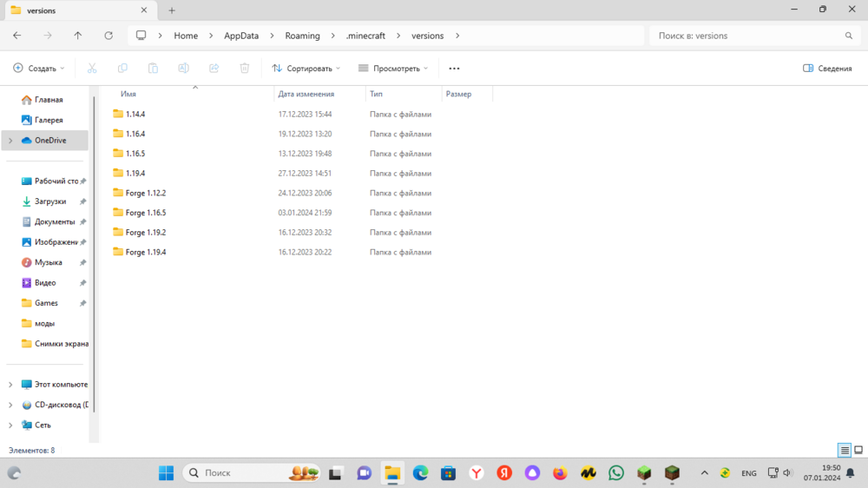868x488 pixels.
Task: Open Видео in sidebar
Action: click(x=44, y=282)
